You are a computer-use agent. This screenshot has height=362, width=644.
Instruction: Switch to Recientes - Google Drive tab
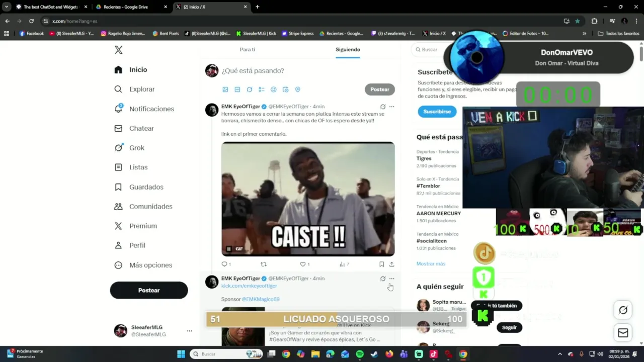131,7
